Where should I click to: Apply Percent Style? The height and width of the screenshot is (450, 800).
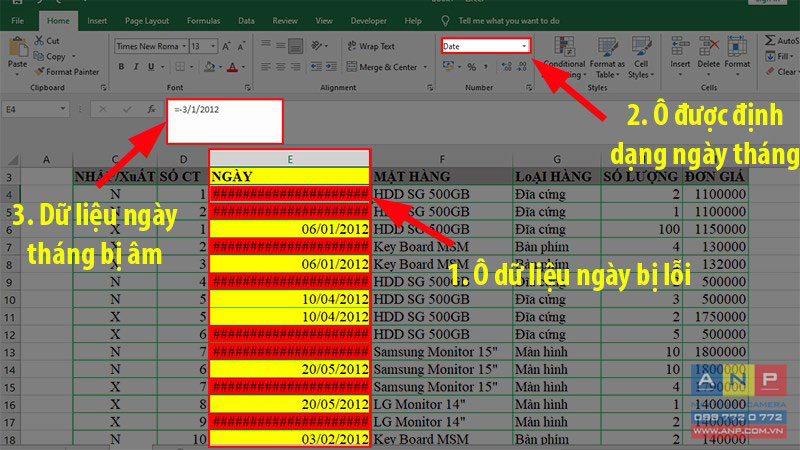[472, 67]
